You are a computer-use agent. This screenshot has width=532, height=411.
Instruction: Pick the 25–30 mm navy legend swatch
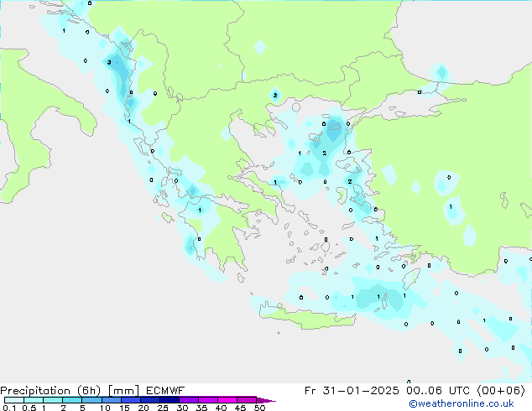click(x=170, y=400)
